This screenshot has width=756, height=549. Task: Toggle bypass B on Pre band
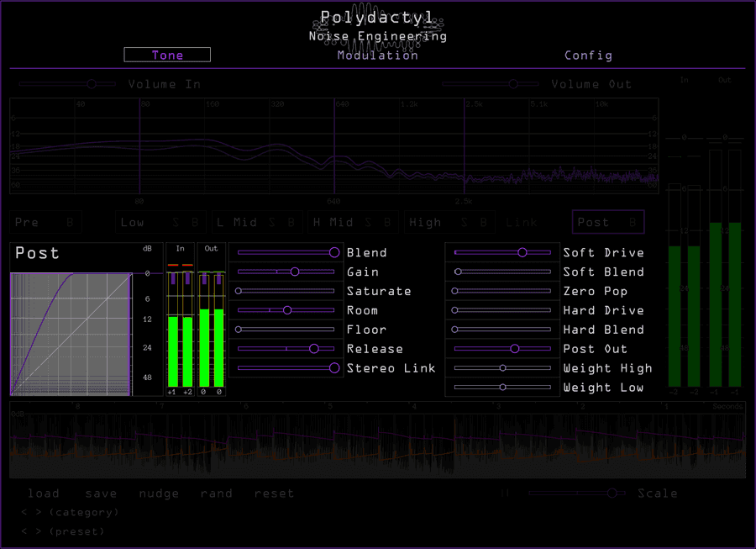point(70,223)
